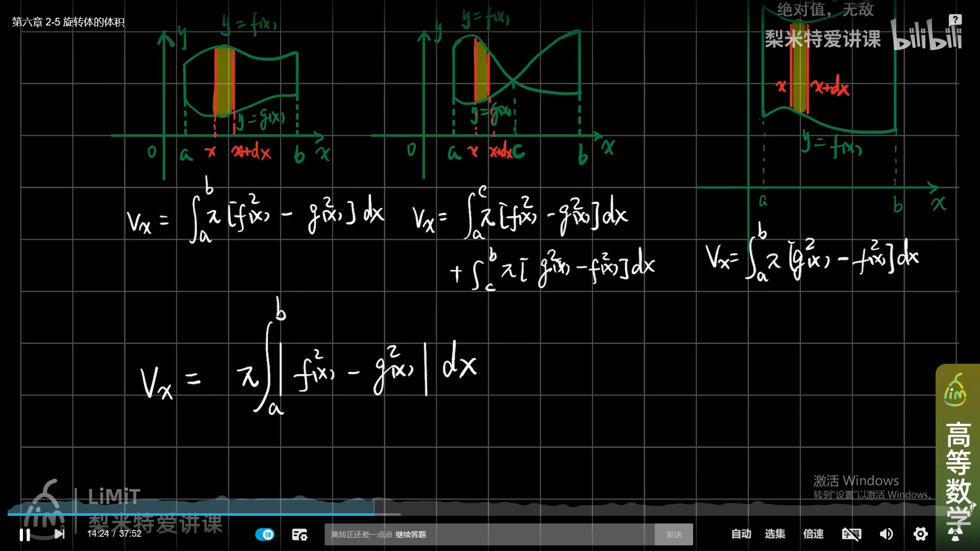The image size is (980, 551).
Task: Seek on the blue progress bar
Action: click(x=204, y=514)
